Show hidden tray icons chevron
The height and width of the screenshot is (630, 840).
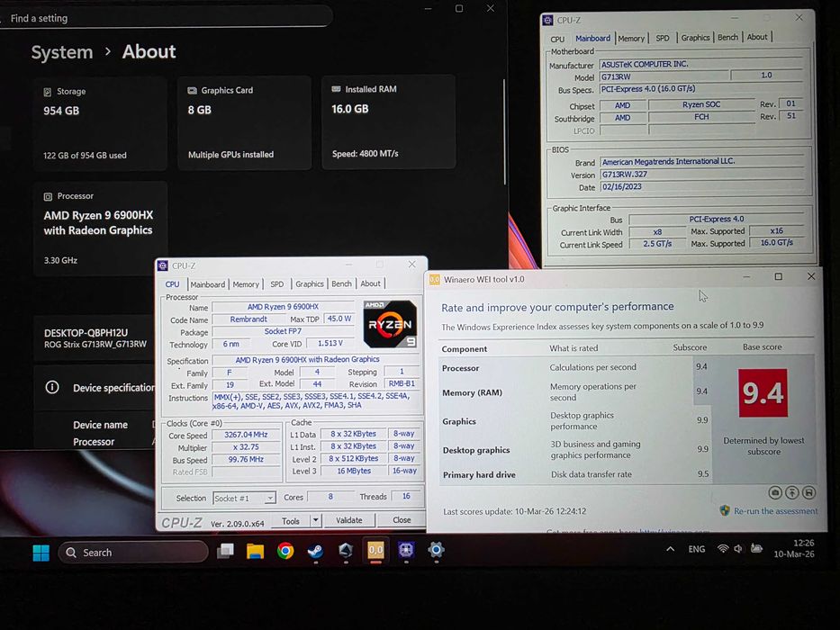tap(670, 549)
